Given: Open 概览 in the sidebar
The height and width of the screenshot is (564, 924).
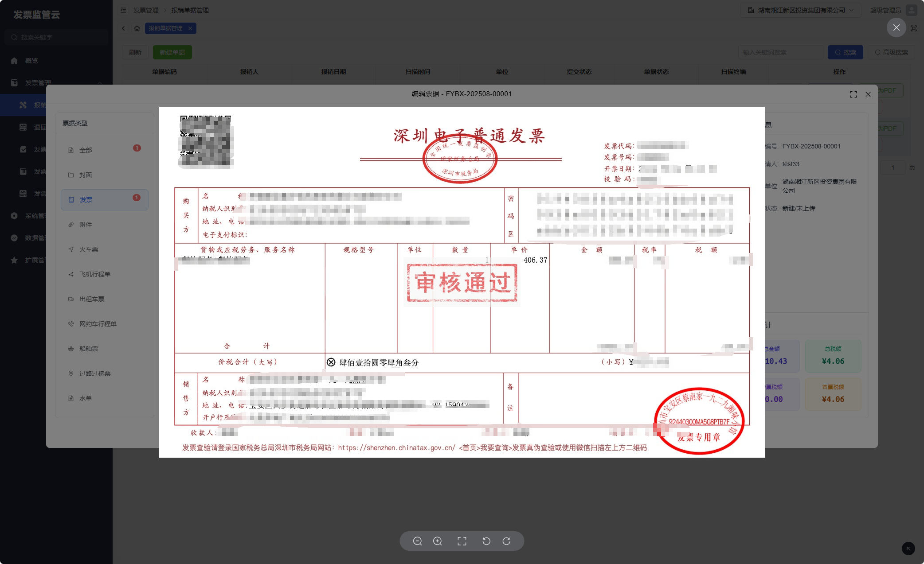Looking at the screenshot, I should click(56, 61).
